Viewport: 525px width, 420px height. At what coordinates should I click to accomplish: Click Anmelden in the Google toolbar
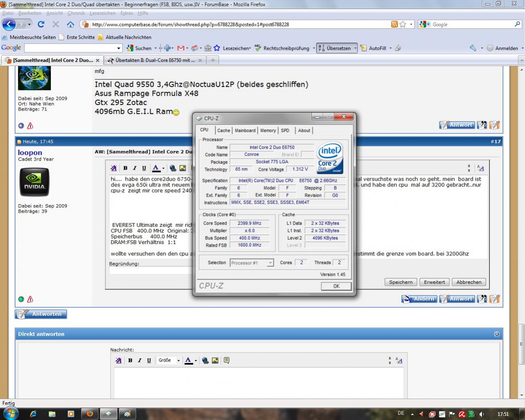coord(502,48)
